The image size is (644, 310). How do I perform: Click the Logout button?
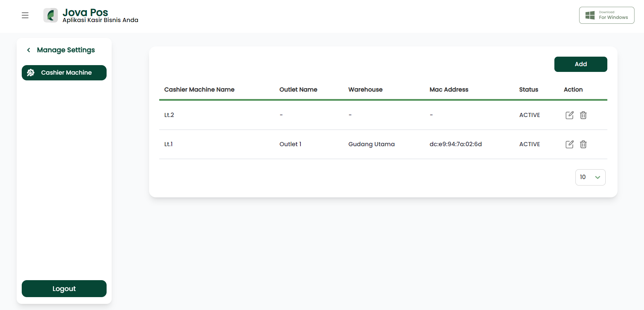click(64, 289)
